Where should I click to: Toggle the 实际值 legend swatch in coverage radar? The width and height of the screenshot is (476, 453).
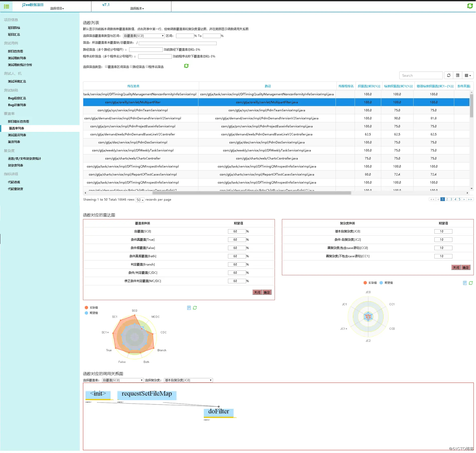[x=86, y=308]
